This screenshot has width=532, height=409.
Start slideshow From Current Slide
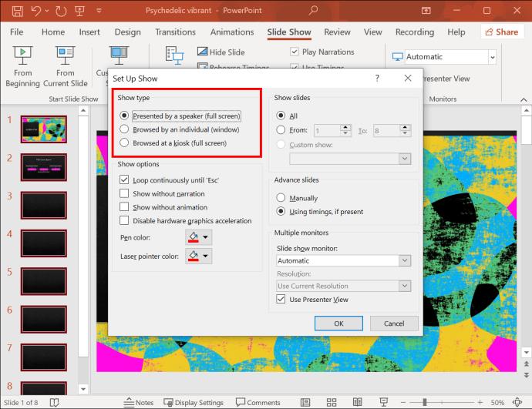[65, 67]
